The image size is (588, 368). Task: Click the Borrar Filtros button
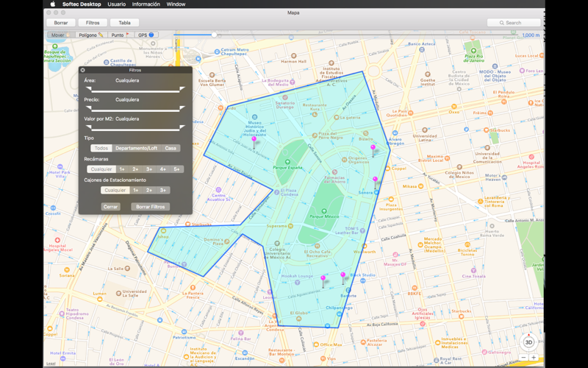click(x=151, y=207)
